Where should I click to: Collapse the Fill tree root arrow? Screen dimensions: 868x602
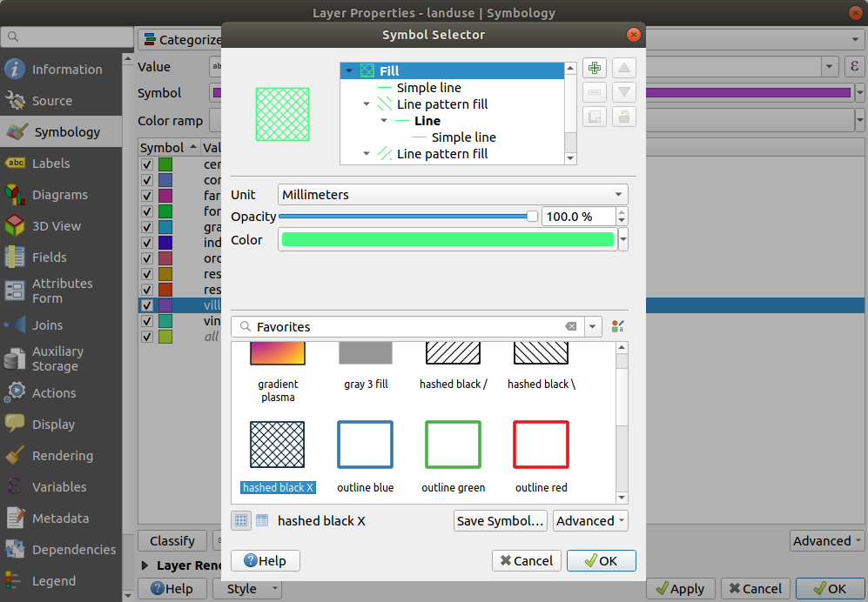[349, 71]
